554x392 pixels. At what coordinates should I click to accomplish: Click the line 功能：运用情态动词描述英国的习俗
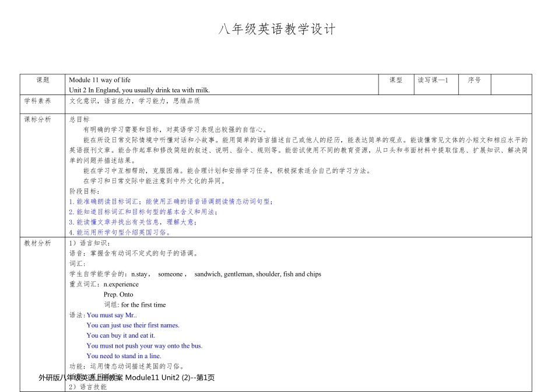pyautogui.click(x=127, y=366)
